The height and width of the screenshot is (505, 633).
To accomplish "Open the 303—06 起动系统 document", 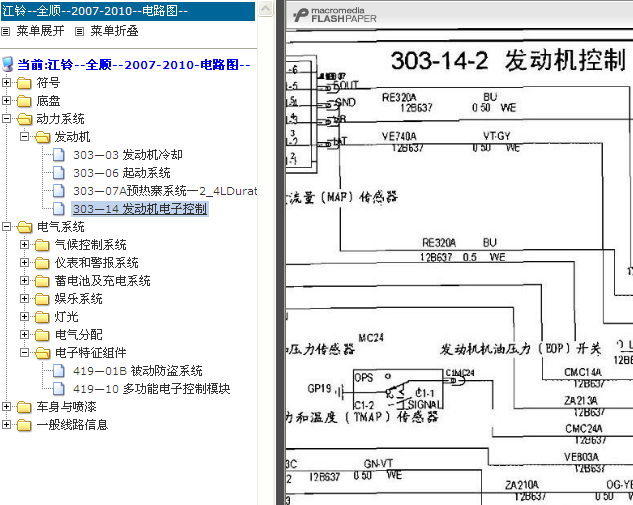I will (x=122, y=173).
